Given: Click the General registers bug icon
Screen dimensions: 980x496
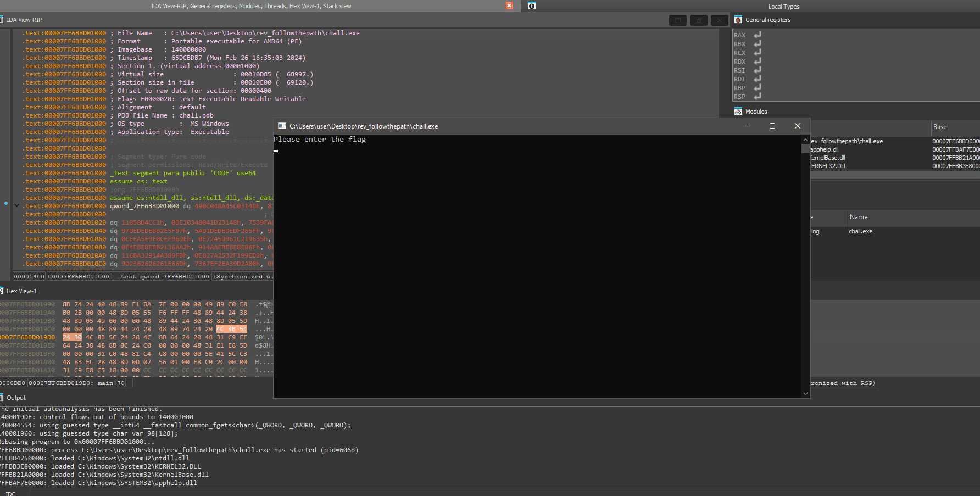Looking at the screenshot, I should pos(738,20).
